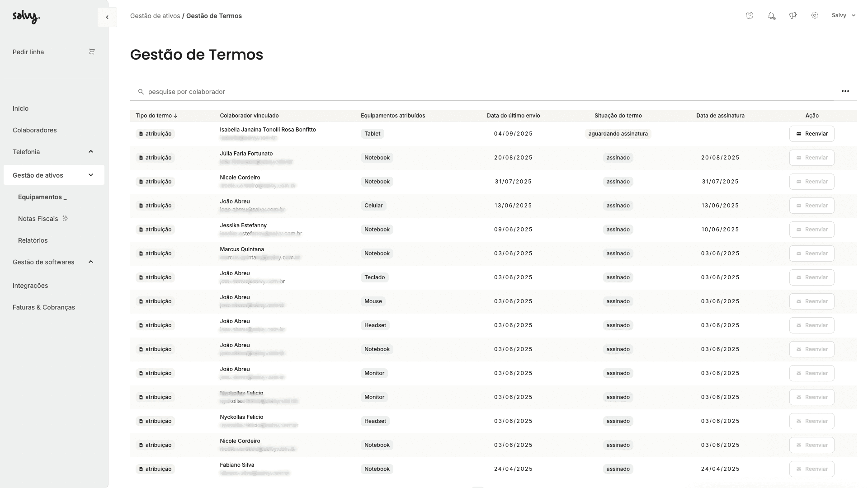Open the settings gear icon
This screenshot has height=488, width=868.
(x=815, y=15)
